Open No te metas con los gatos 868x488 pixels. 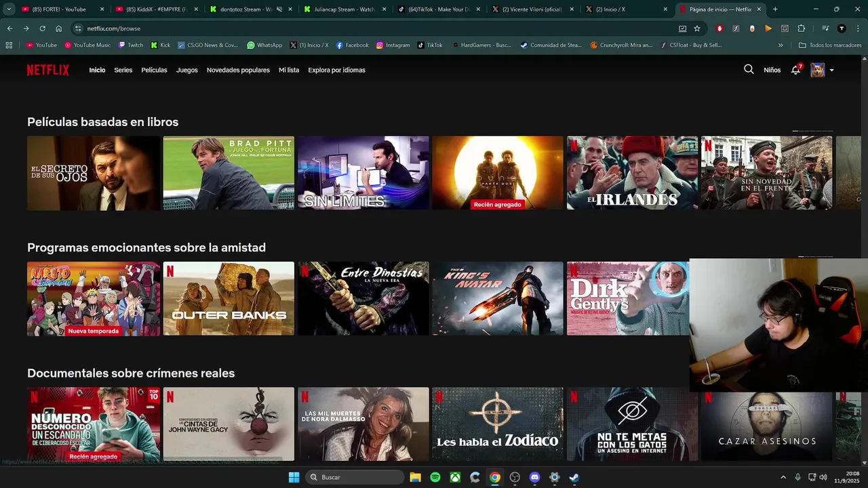coord(633,424)
